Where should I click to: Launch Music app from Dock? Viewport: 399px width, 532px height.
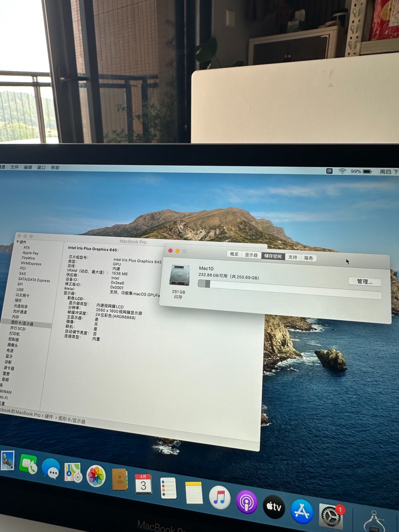220,497
